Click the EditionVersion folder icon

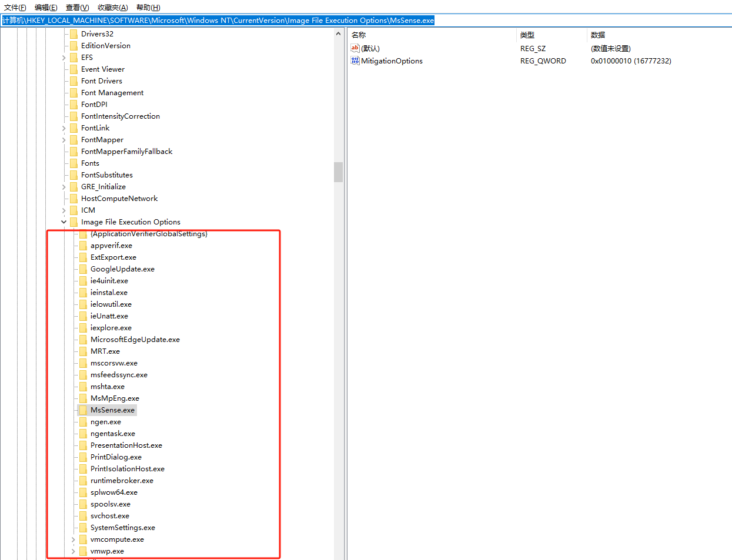[73, 45]
